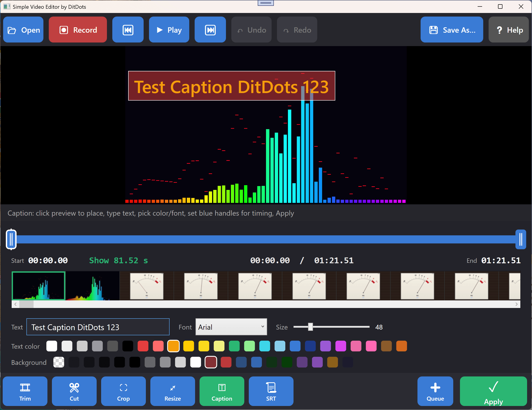Open a video file with Open button
The width and height of the screenshot is (532, 410).
(23, 30)
